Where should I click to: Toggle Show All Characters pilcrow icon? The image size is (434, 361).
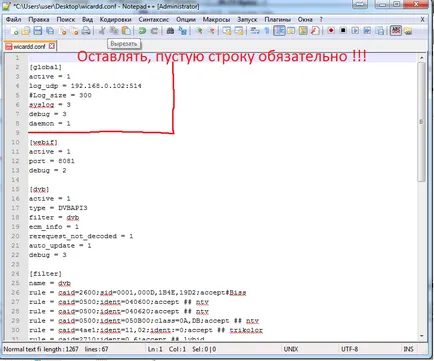click(x=267, y=31)
